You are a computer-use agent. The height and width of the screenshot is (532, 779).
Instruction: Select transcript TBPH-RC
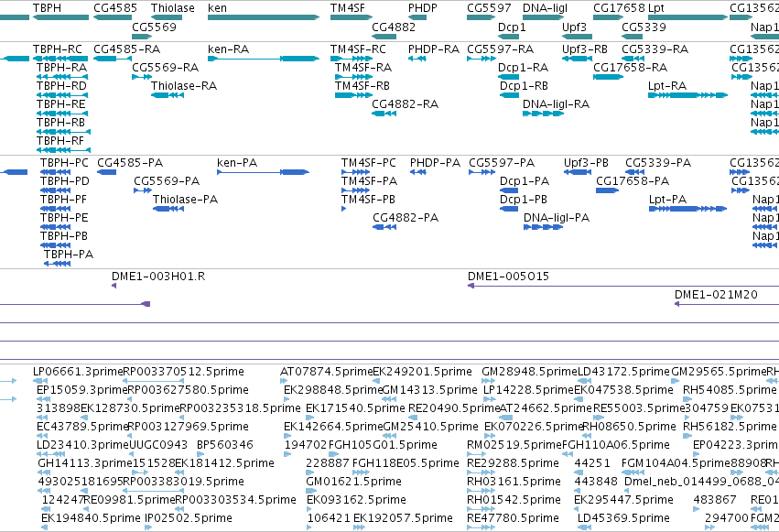[x=58, y=49]
